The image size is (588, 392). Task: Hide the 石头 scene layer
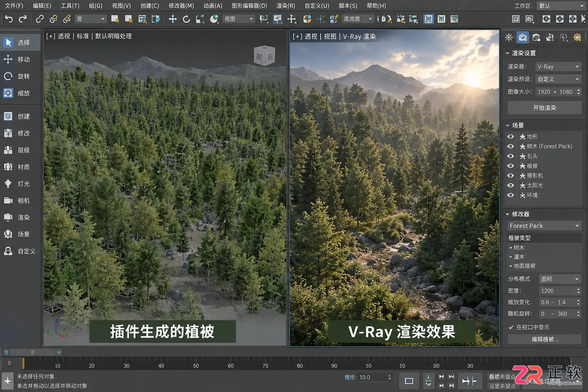coord(510,156)
